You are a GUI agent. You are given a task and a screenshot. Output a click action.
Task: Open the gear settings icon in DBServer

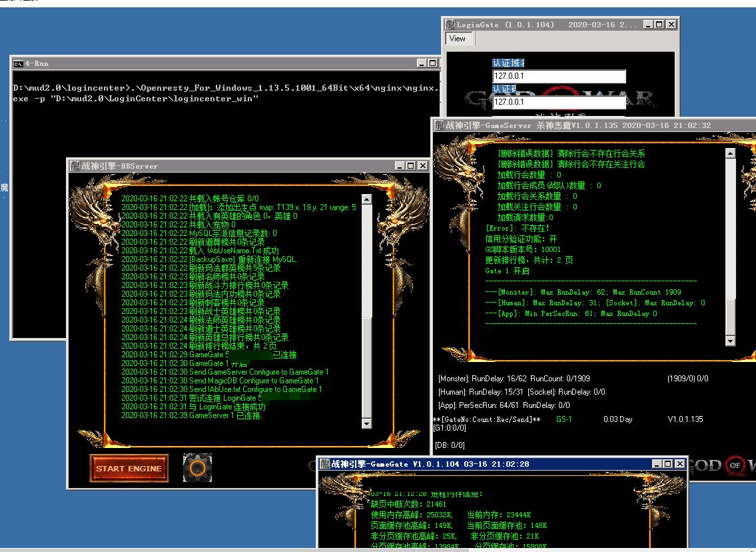coord(197,468)
